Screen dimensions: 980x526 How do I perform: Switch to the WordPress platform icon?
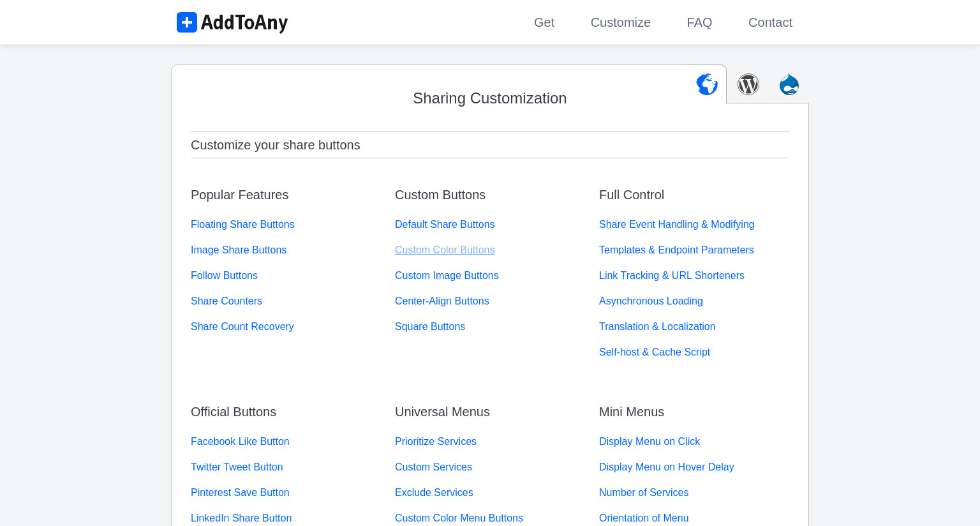(x=748, y=84)
